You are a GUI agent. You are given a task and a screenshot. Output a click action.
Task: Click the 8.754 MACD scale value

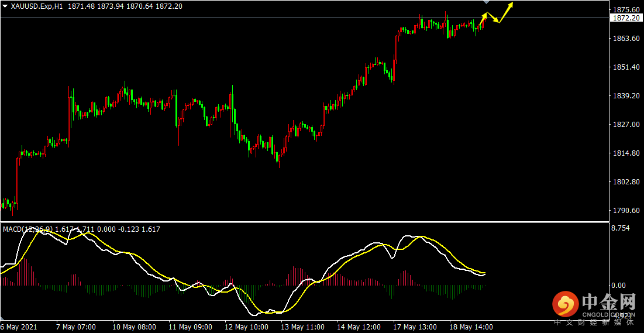pyautogui.click(x=621, y=228)
